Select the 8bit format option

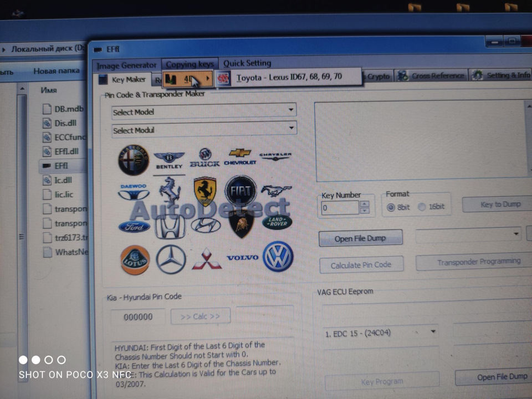pos(391,207)
